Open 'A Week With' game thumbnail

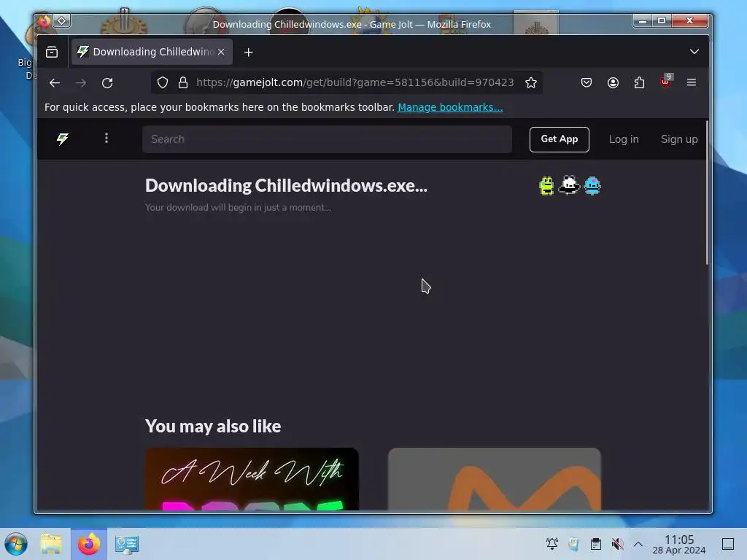pos(252,479)
